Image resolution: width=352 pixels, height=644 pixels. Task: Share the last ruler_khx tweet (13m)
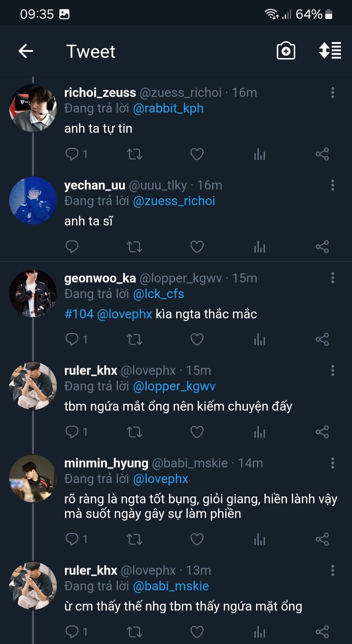tap(322, 632)
